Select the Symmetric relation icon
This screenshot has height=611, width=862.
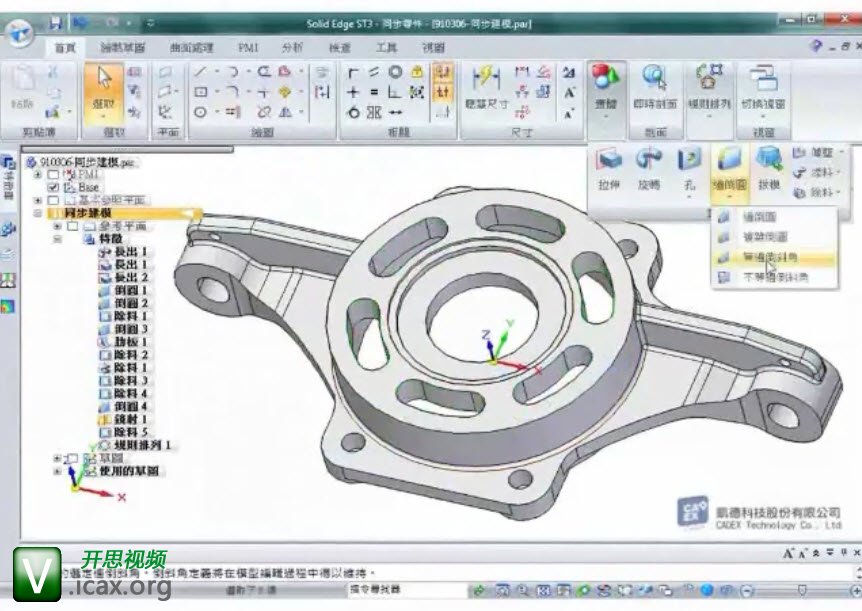point(374,113)
